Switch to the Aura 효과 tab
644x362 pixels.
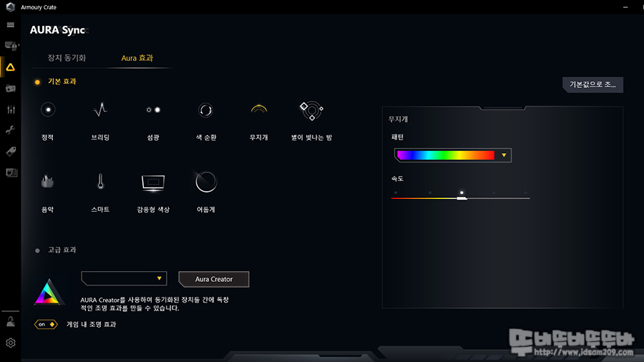137,58
